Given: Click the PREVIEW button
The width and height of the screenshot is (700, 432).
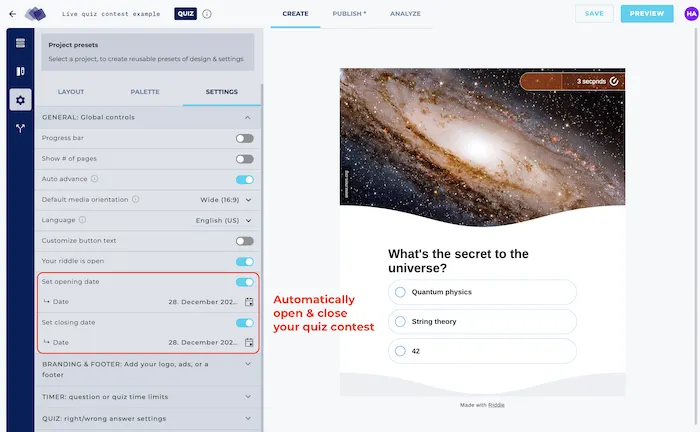Looking at the screenshot, I should [647, 14].
